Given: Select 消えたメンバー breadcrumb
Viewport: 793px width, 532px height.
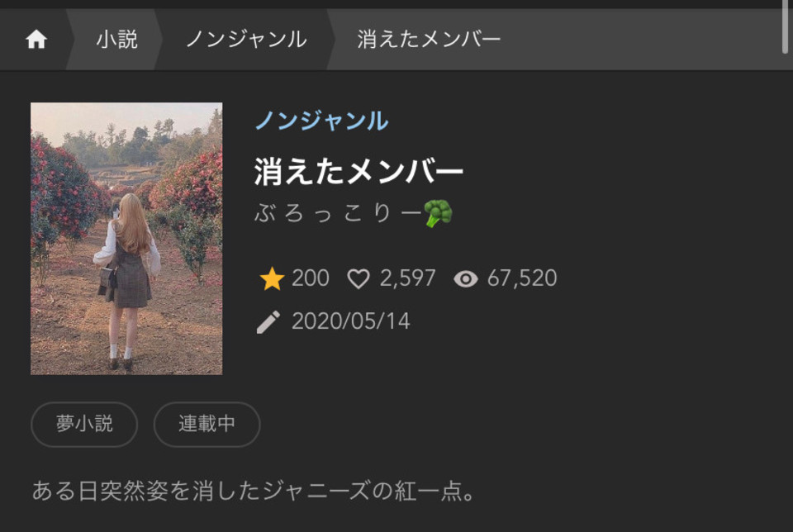Looking at the screenshot, I should (429, 40).
